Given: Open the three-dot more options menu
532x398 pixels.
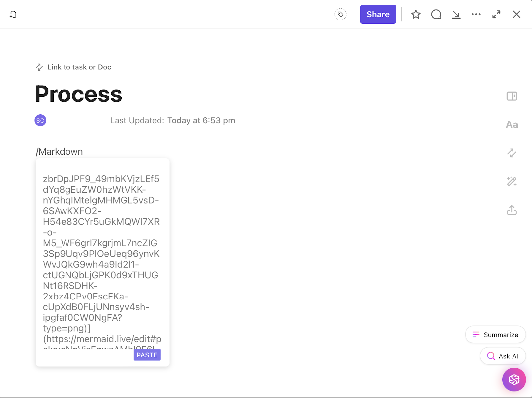Looking at the screenshot, I should pos(476,14).
